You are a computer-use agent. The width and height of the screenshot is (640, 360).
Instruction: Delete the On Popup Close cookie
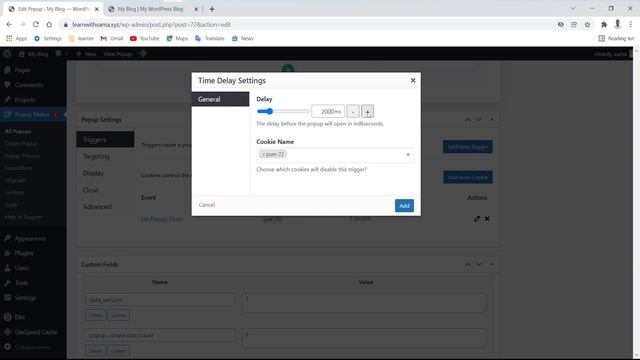pyautogui.click(x=487, y=219)
